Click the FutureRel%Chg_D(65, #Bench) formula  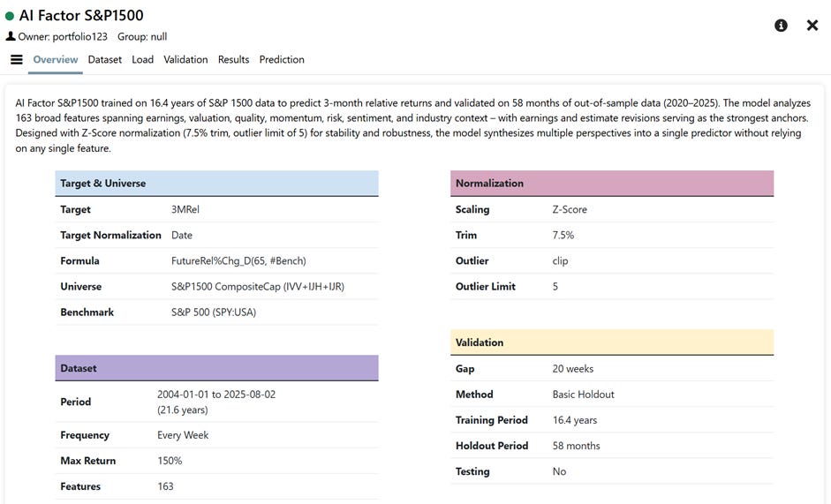(x=238, y=260)
